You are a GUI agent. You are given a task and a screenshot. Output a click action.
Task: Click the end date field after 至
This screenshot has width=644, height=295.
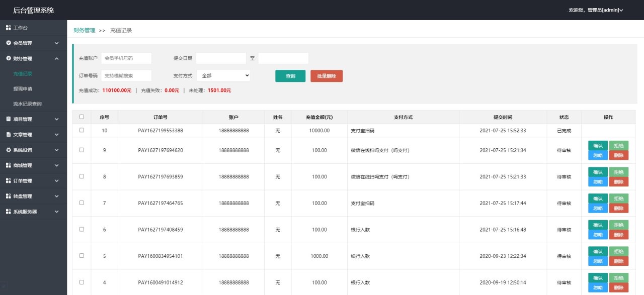click(x=283, y=58)
